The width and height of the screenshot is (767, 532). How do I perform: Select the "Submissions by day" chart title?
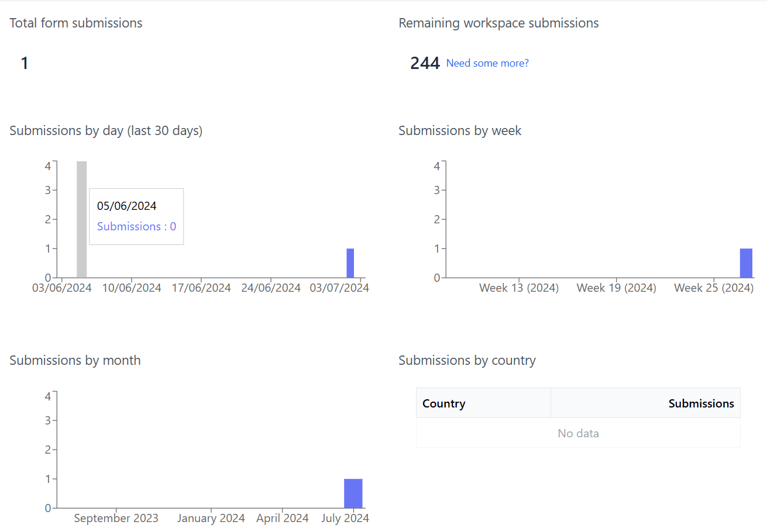[106, 131]
